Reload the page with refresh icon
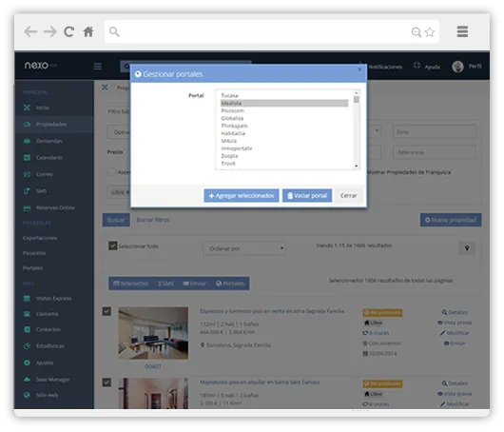Image resolution: width=504 pixels, height=432 pixels. pyautogui.click(x=69, y=31)
